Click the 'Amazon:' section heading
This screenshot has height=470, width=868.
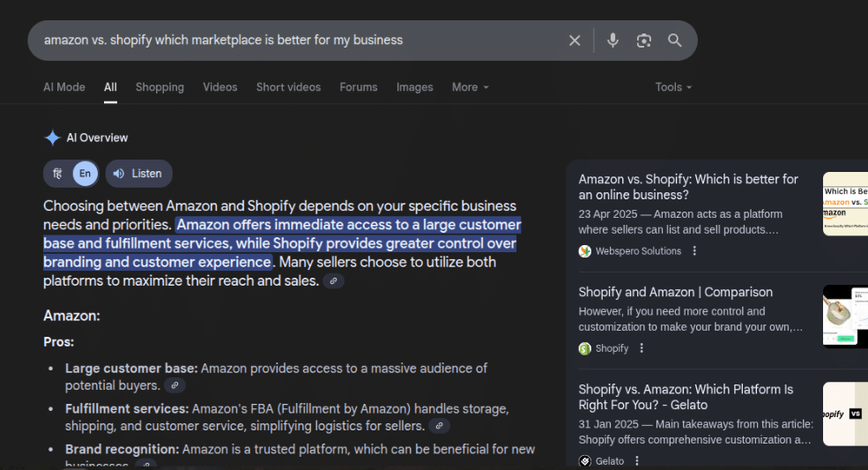pos(71,316)
